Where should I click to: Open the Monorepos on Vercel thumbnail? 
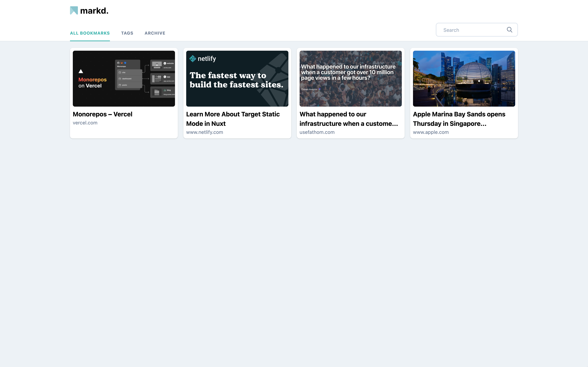pos(124,78)
